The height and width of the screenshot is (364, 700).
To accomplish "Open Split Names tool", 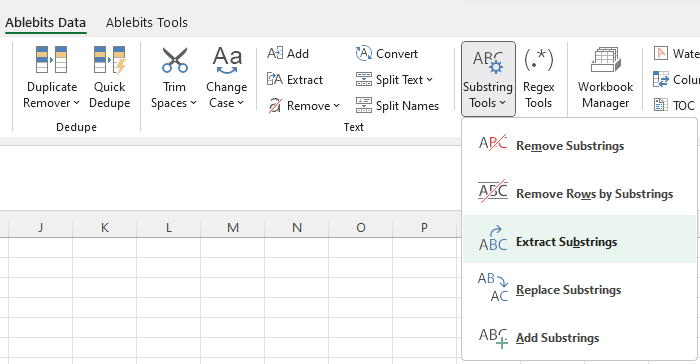I will coord(397,106).
